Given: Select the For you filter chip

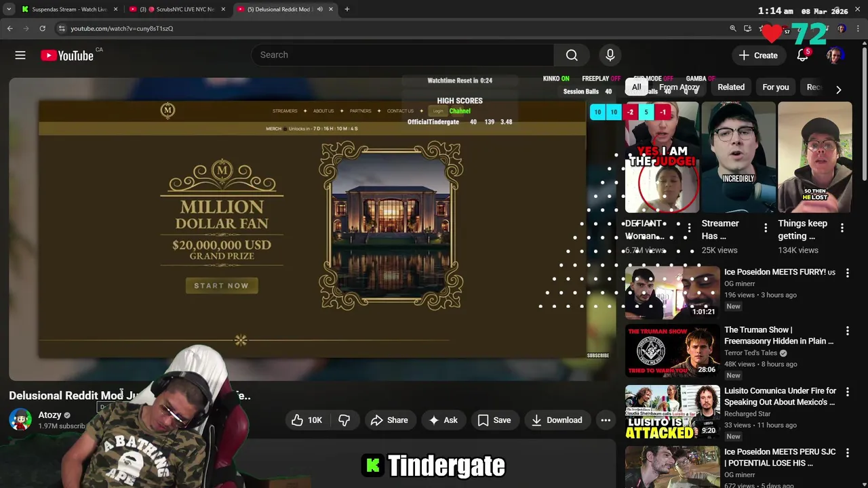Looking at the screenshot, I should point(776,87).
